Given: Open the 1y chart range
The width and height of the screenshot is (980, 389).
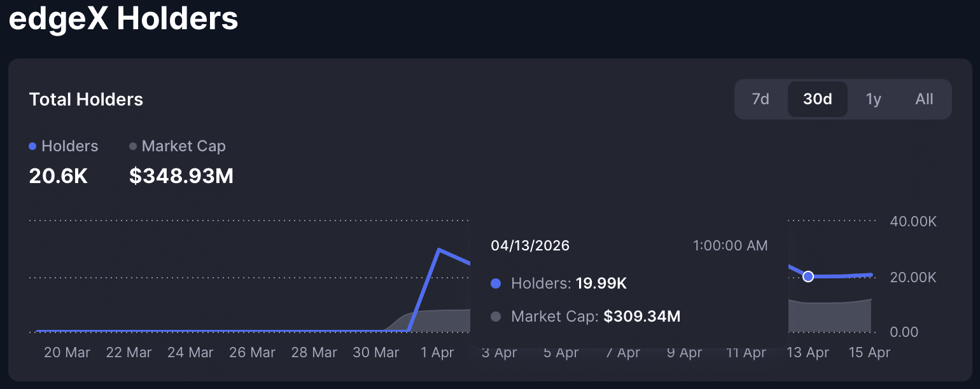Looking at the screenshot, I should 873,99.
